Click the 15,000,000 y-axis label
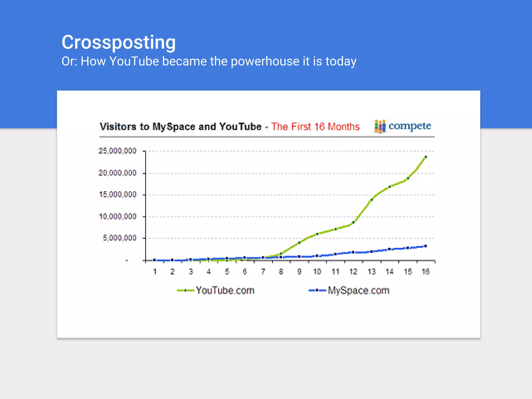Screen dimensions: 532x399 [x=118, y=195]
